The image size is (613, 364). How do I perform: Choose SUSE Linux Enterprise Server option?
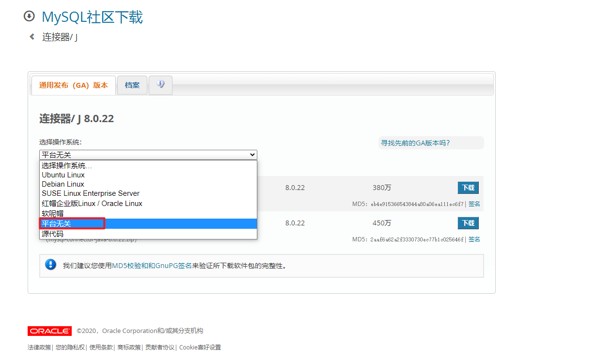click(148, 193)
